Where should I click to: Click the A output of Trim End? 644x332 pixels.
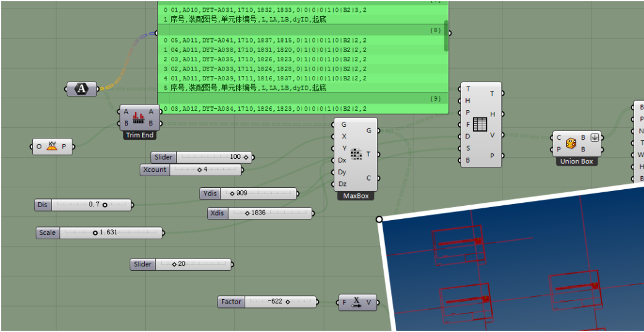point(151,112)
